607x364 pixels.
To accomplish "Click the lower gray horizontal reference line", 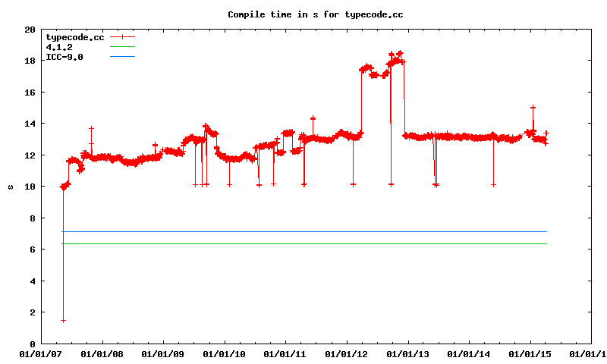I will pos(303,244).
